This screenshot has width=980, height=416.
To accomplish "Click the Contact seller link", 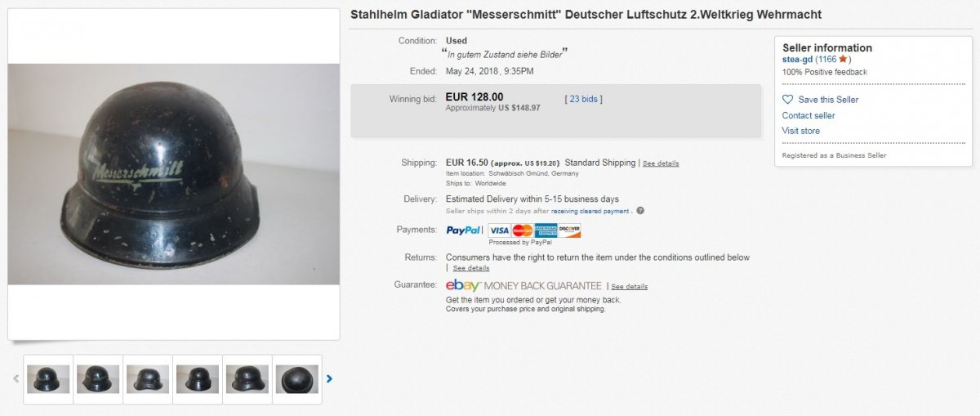I will point(808,115).
